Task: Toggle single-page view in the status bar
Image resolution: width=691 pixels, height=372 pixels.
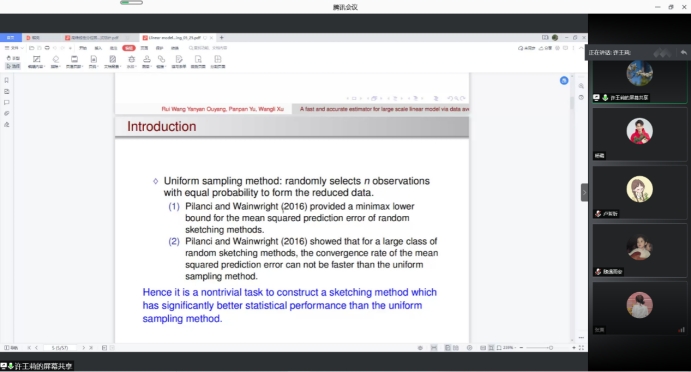Action: click(x=447, y=348)
